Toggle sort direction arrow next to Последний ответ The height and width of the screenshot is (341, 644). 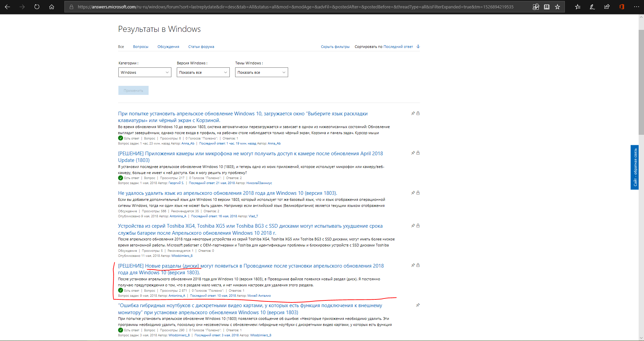(x=418, y=47)
